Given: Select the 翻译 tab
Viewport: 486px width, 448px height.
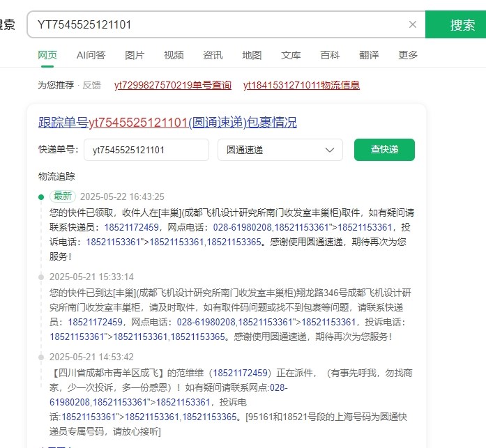Looking at the screenshot, I should [369, 55].
